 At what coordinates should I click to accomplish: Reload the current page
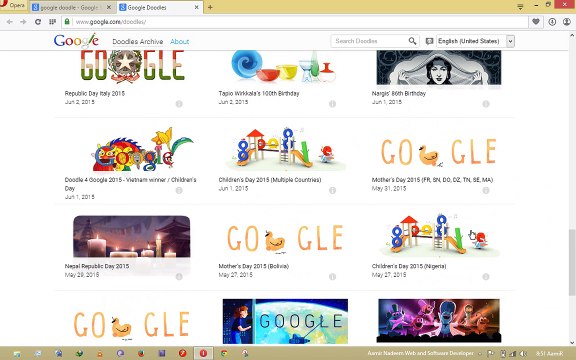coord(38,22)
